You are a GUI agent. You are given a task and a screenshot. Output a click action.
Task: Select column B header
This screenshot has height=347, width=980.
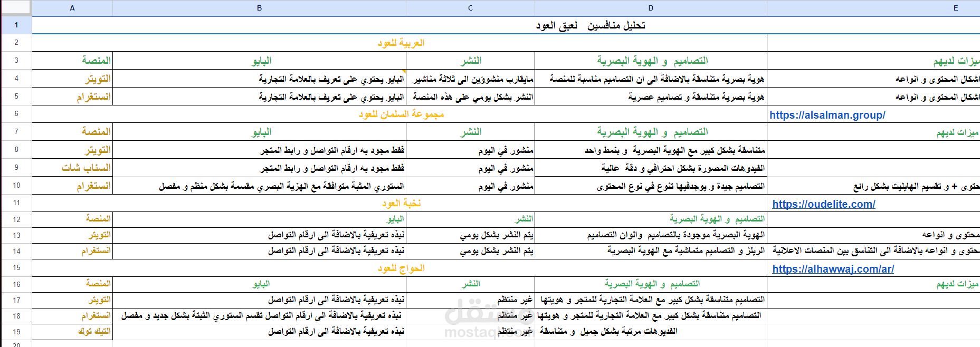coord(259,8)
